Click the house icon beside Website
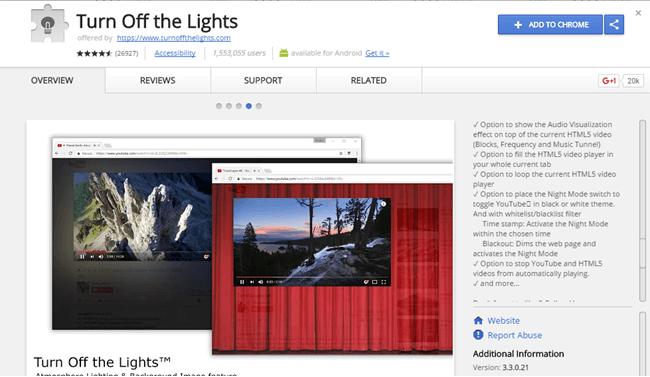The image size is (650, 377). pos(478,320)
